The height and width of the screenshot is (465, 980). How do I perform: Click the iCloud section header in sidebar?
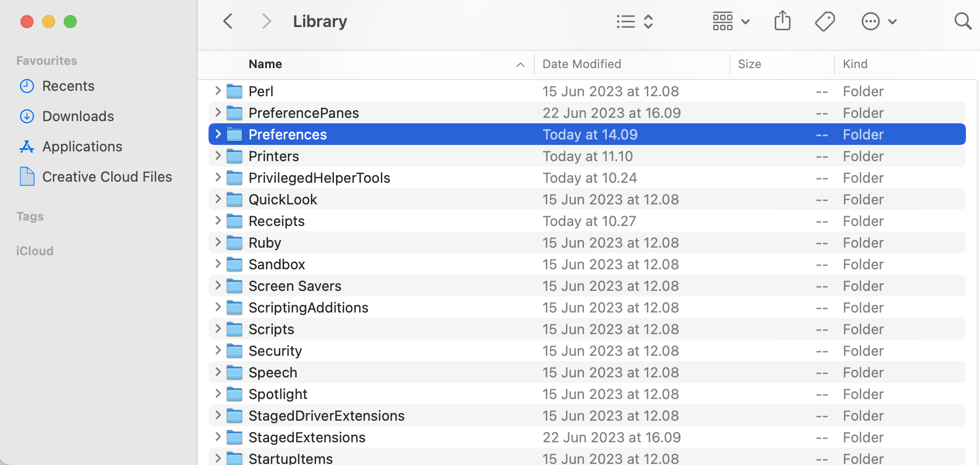coord(35,251)
